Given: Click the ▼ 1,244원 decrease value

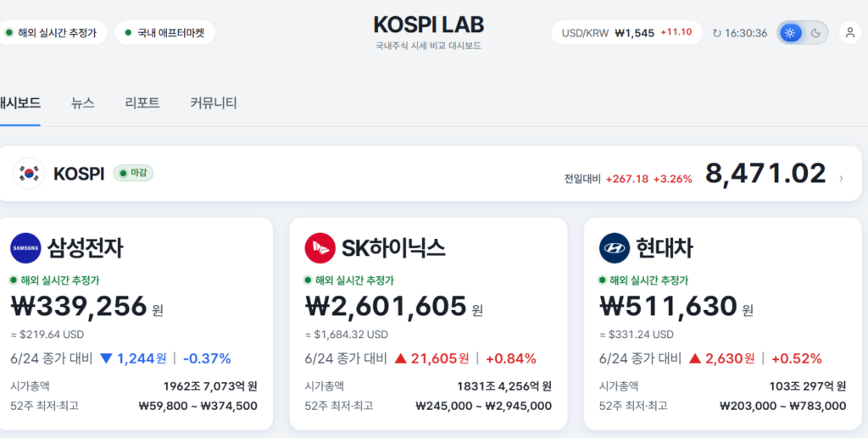Looking at the screenshot, I should click(133, 359).
